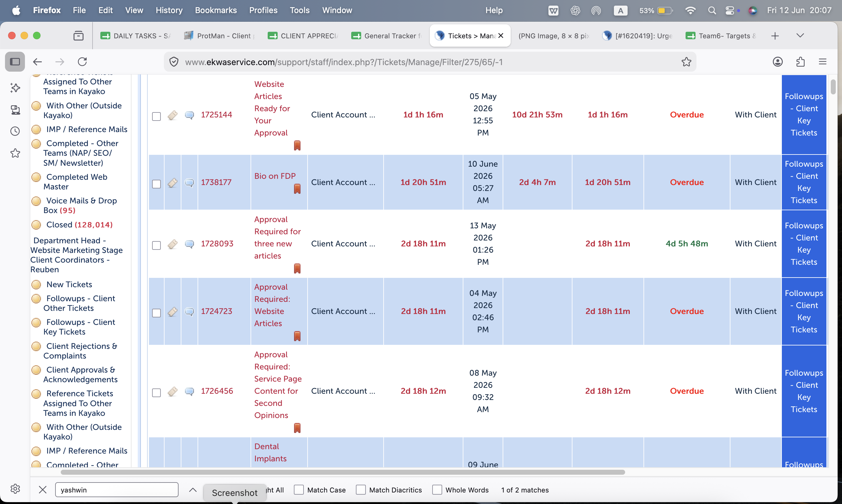Viewport: 842px width, 504px height.
Task: Click the flag marker under Bio on FDP
Action: pos(297,189)
